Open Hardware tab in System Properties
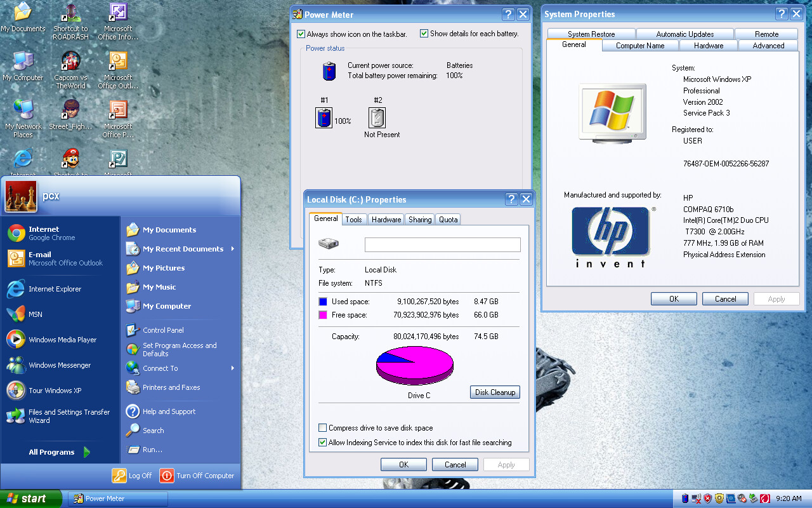This screenshot has width=812, height=508. pyautogui.click(x=709, y=46)
